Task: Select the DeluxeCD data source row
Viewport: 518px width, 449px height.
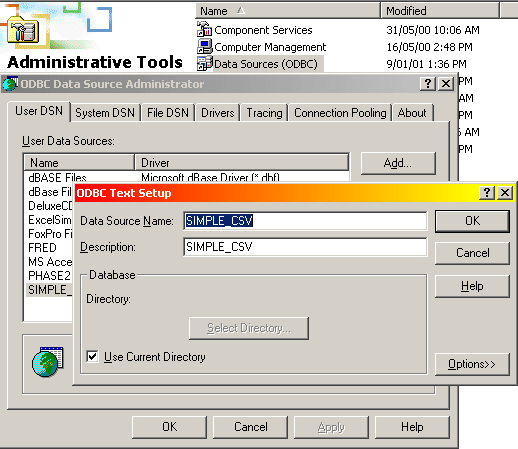Action: (50, 206)
